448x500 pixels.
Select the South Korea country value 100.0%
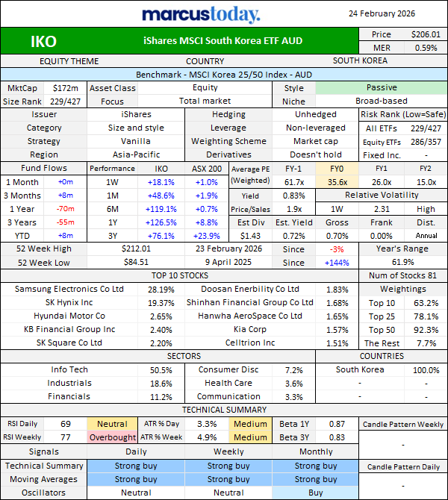tap(426, 370)
